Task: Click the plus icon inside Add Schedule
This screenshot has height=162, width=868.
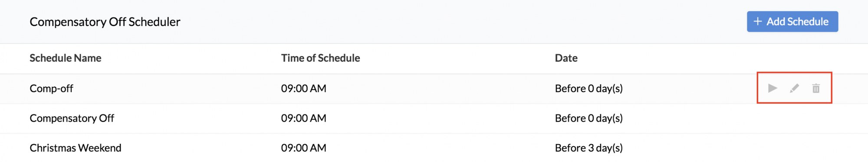Action: 758,21
